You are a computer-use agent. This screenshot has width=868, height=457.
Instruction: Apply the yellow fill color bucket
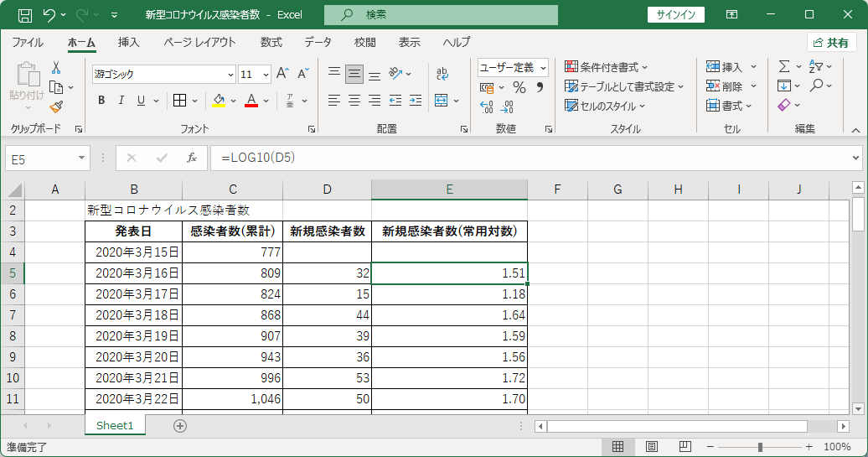click(219, 101)
